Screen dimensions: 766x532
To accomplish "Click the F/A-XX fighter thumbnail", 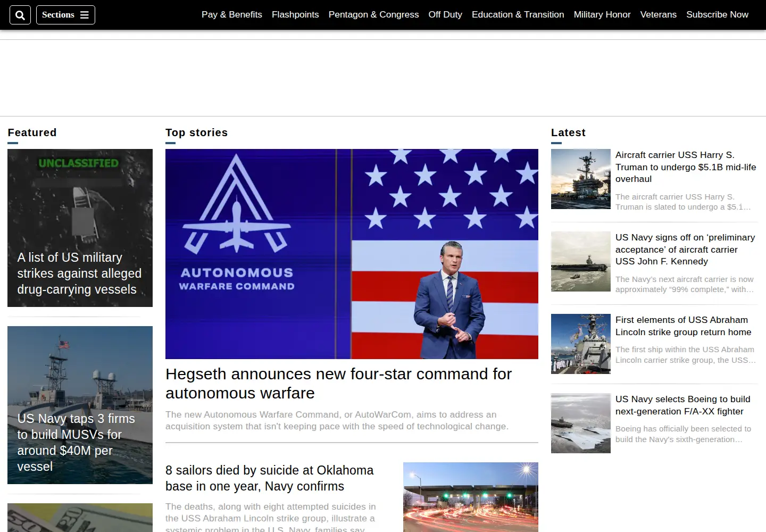I will pos(581,423).
